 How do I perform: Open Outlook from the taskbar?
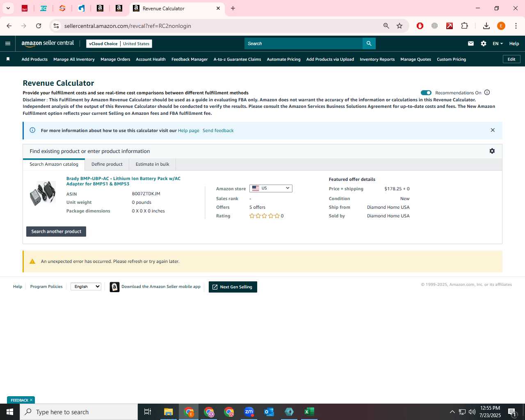269,412
